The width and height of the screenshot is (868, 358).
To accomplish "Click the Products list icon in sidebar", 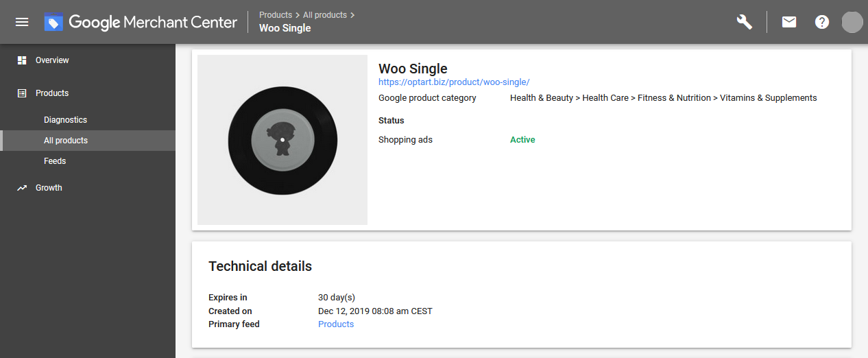I will click(x=22, y=93).
